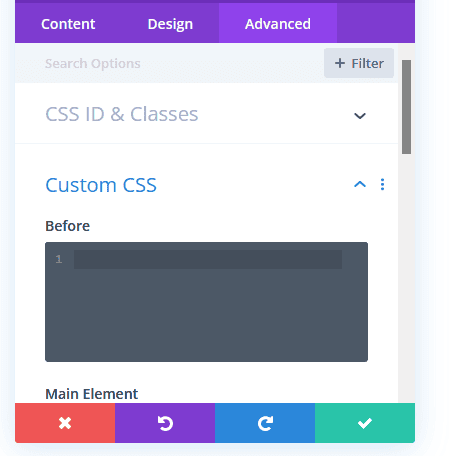Focus the Search Options field

(167, 63)
